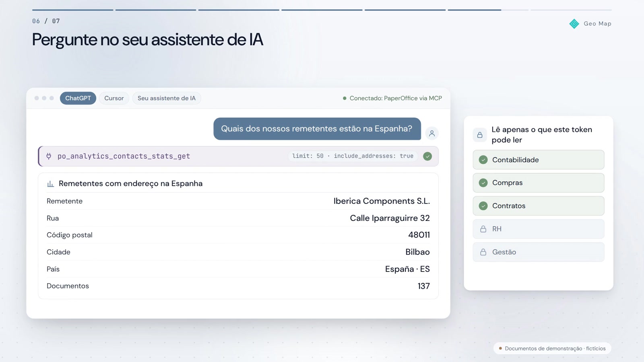Click the green success check on tool call
Image resolution: width=644 pixels, height=362 pixels.
click(427, 156)
